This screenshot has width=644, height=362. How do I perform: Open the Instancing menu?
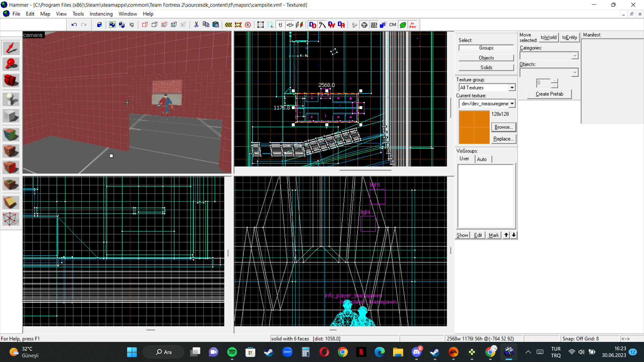coord(101,14)
